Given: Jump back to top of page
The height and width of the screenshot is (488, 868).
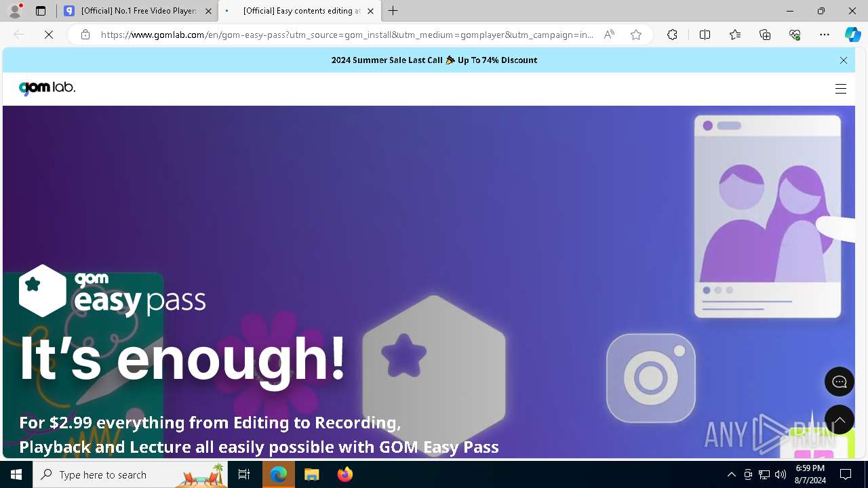Looking at the screenshot, I should (840, 421).
